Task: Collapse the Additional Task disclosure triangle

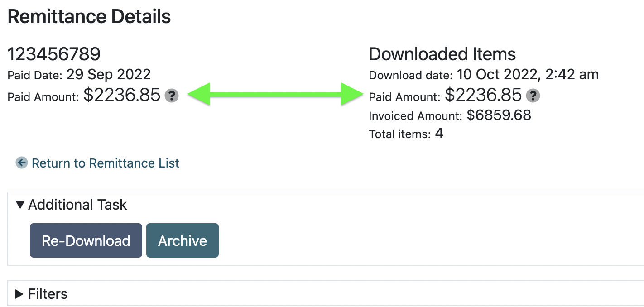Action: 20,205
